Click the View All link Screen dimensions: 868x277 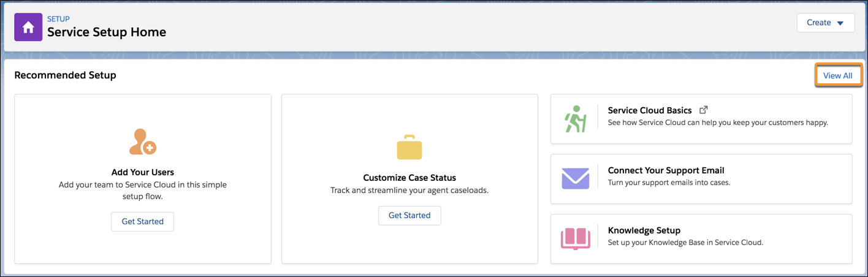837,75
